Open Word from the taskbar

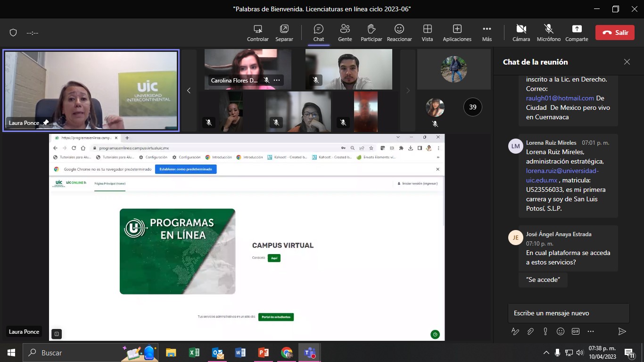click(x=240, y=353)
